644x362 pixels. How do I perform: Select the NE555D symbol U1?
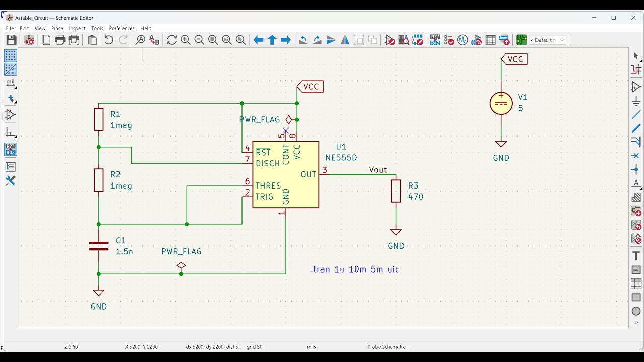[286, 174]
